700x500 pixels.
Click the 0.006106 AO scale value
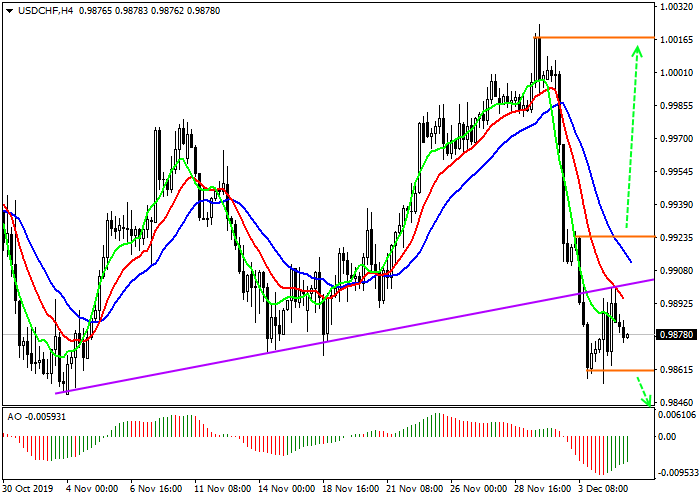[677, 415]
